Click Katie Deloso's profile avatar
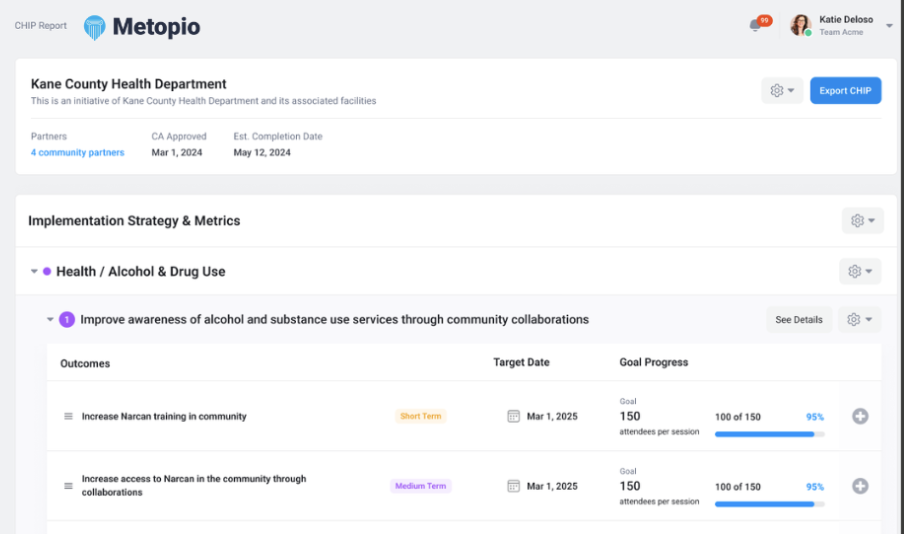The height and width of the screenshot is (534, 904). coord(801,25)
